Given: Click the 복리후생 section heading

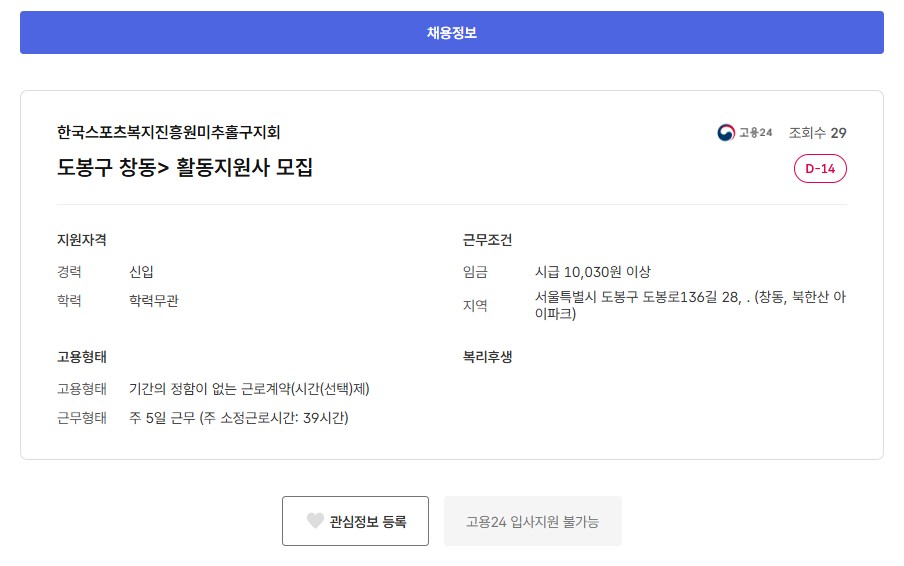Looking at the screenshot, I should point(487,357).
